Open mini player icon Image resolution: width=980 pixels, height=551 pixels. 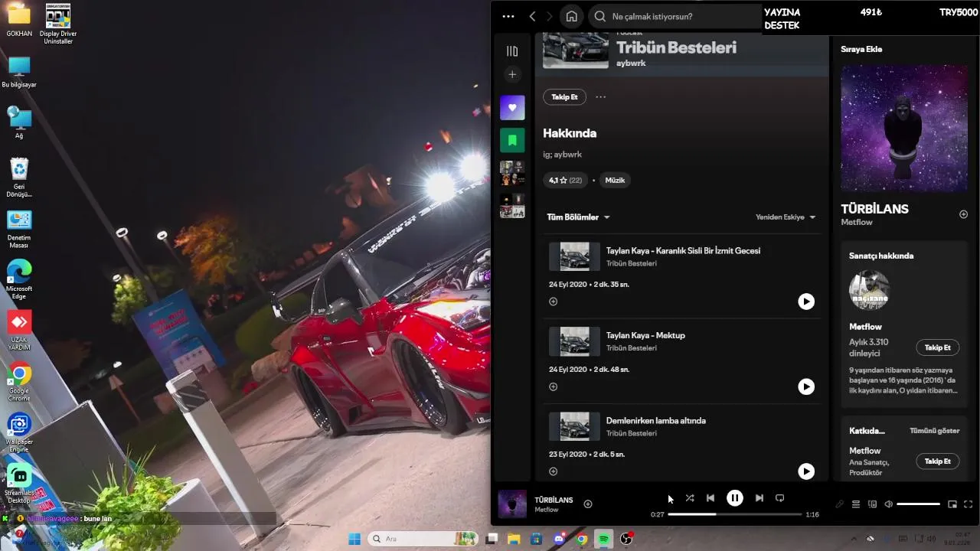952,504
